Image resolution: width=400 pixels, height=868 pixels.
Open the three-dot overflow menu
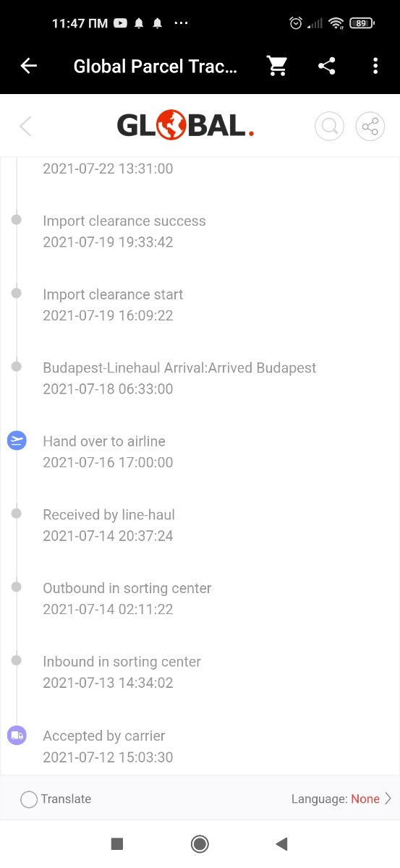coord(375,67)
